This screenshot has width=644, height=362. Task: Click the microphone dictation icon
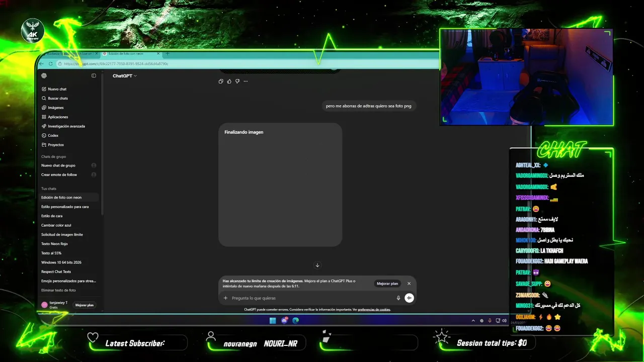398,298
